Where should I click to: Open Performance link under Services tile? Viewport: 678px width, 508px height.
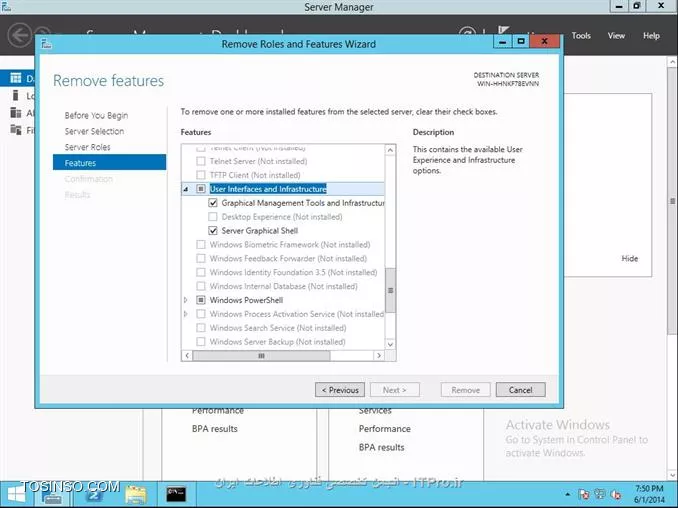pyautogui.click(x=384, y=429)
